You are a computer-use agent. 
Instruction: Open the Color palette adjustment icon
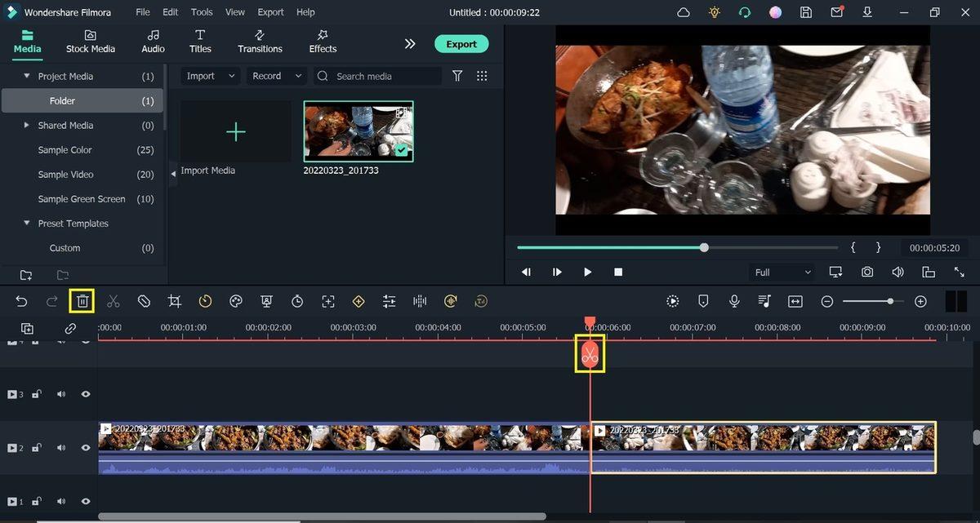pyautogui.click(x=236, y=301)
